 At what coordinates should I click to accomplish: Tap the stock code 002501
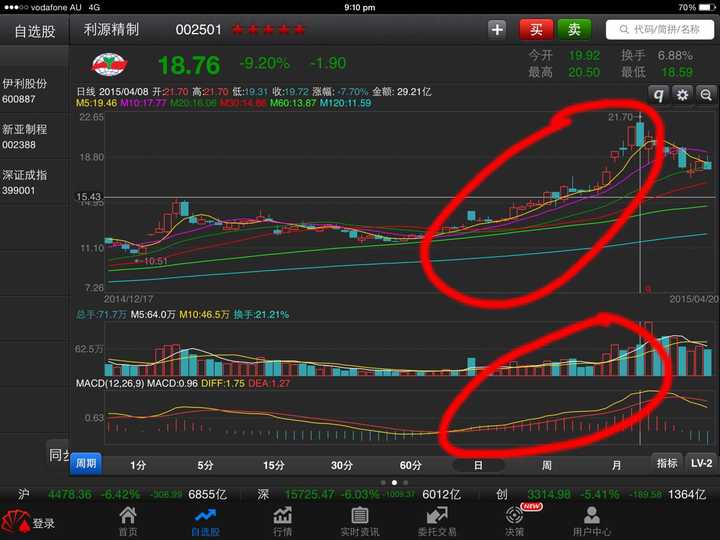point(198,30)
